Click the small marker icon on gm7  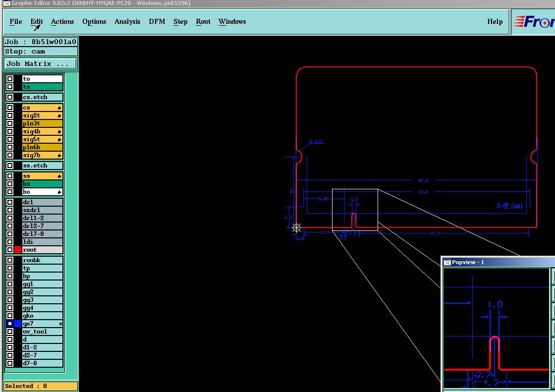click(x=60, y=324)
